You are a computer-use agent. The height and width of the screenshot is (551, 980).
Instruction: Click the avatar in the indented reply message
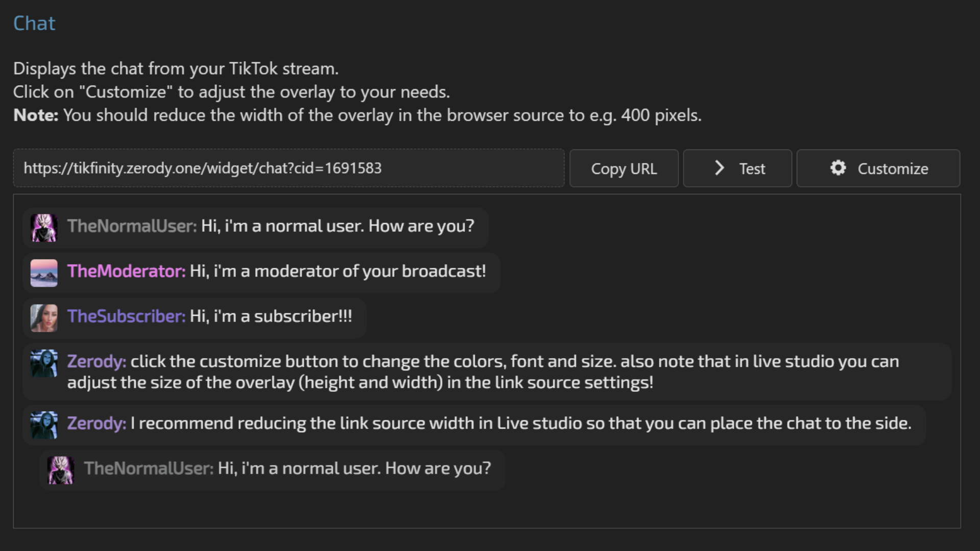tap(61, 470)
